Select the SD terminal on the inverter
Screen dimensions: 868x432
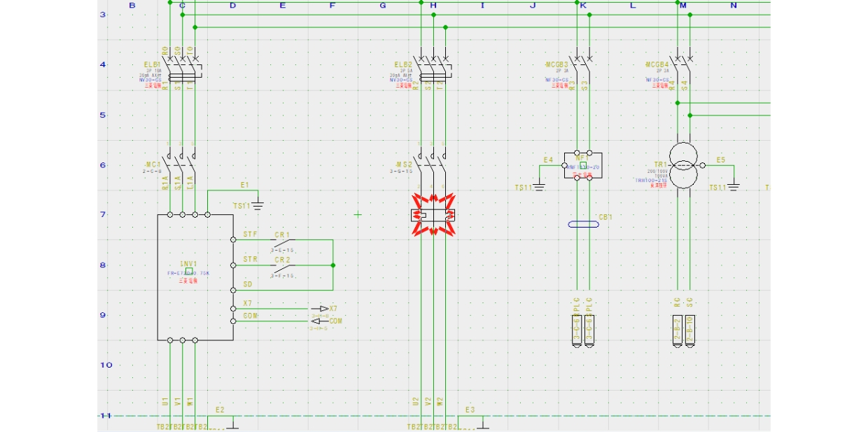[x=233, y=290]
